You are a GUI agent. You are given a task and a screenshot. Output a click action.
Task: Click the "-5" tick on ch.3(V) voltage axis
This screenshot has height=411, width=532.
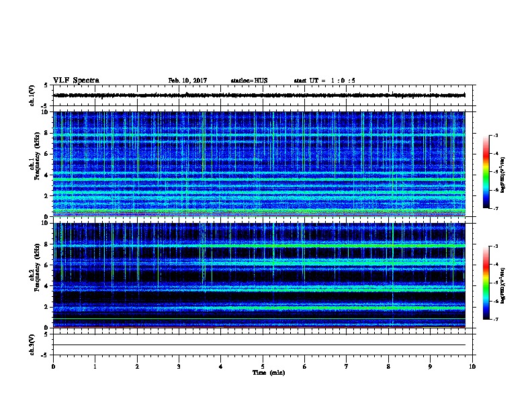(x=44, y=355)
